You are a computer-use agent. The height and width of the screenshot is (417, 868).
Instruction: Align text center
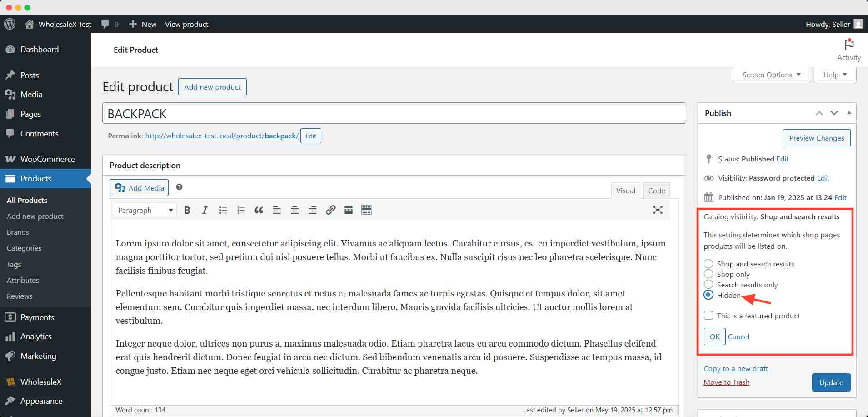pyautogui.click(x=294, y=210)
